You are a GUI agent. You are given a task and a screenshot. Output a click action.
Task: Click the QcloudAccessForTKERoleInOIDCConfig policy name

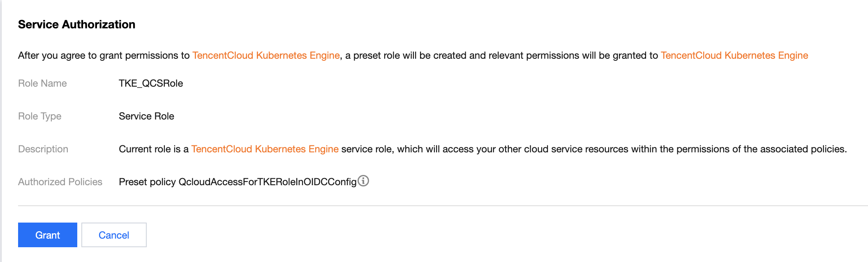tap(268, 182)
